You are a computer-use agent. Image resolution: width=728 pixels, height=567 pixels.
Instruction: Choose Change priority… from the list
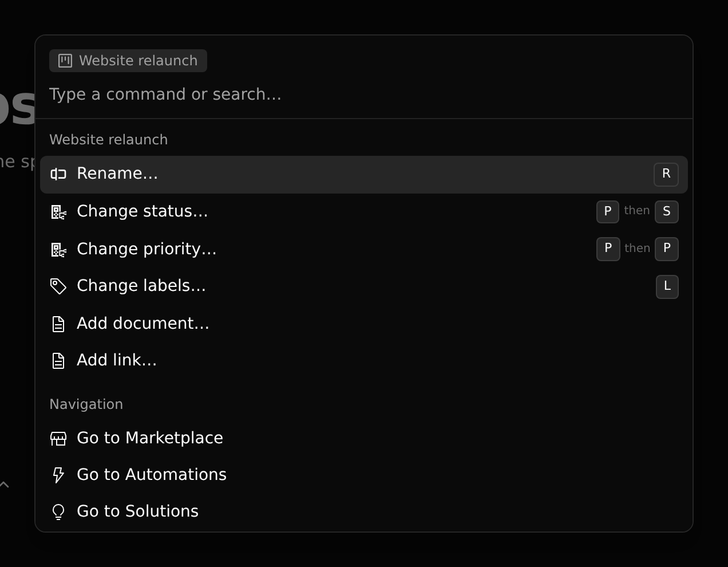(364, 249)
